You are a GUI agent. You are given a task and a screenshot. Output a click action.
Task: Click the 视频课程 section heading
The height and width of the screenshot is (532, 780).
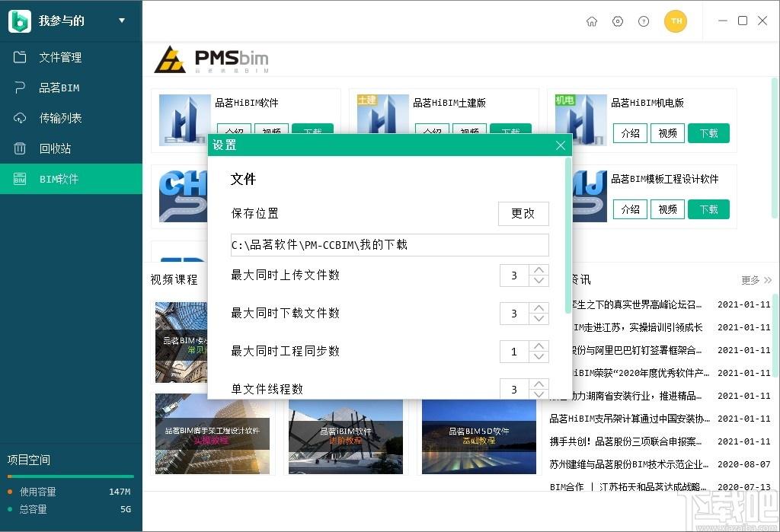point(174,279)
